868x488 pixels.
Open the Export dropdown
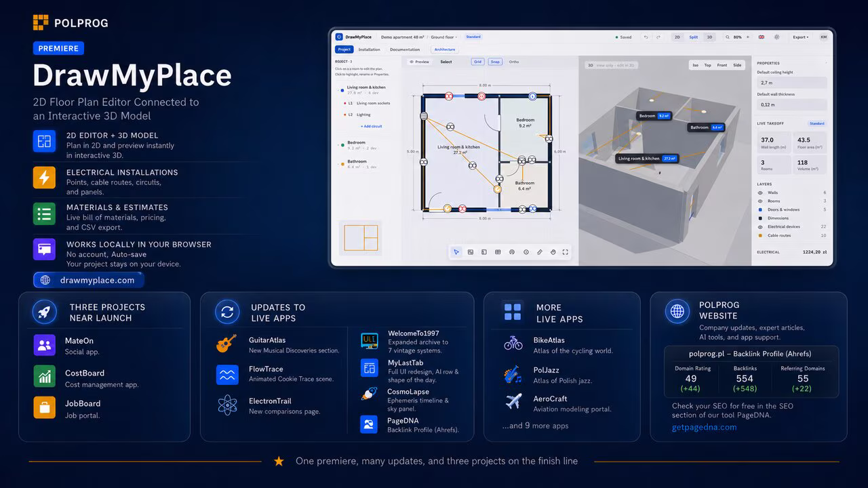801,37
